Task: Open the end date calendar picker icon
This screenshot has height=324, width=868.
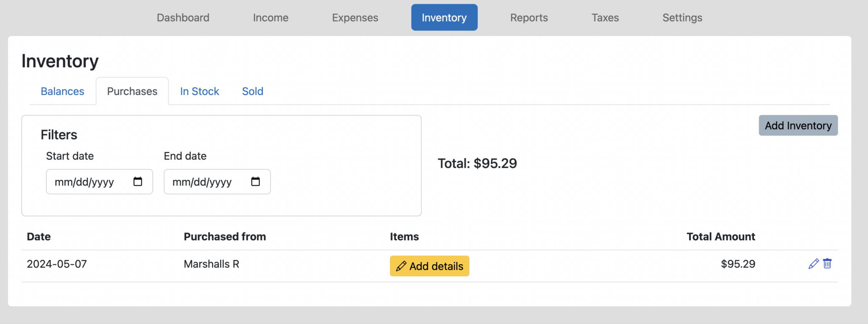Action: 255,181
